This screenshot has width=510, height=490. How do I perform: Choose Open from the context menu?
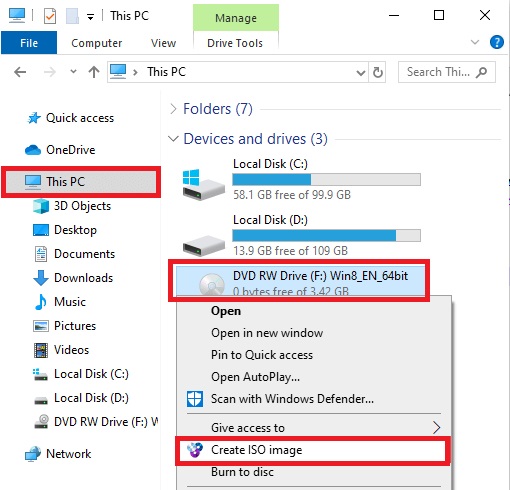click(x=226, y=311)
